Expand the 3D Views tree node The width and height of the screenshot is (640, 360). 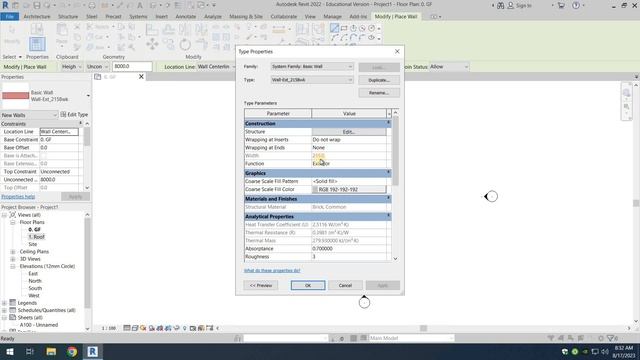pyautogui.click(x=13, y=259)
